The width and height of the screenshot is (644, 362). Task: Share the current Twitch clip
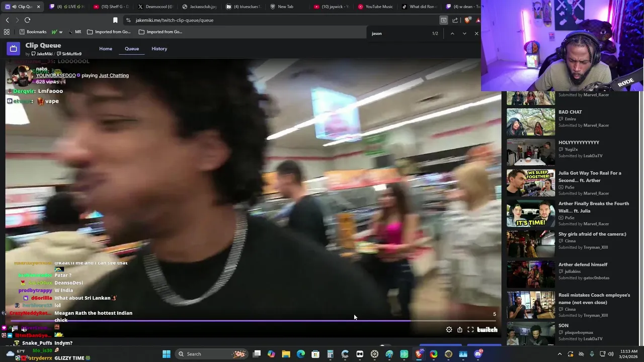[460, 330]
